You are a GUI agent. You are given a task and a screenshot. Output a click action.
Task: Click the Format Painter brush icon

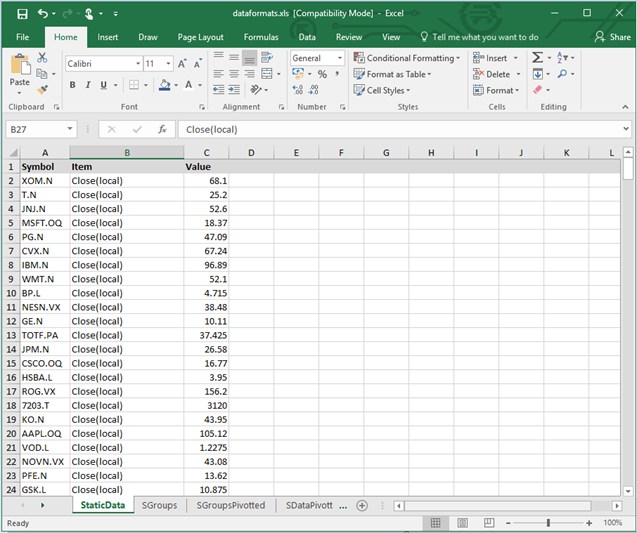point(42,89)
